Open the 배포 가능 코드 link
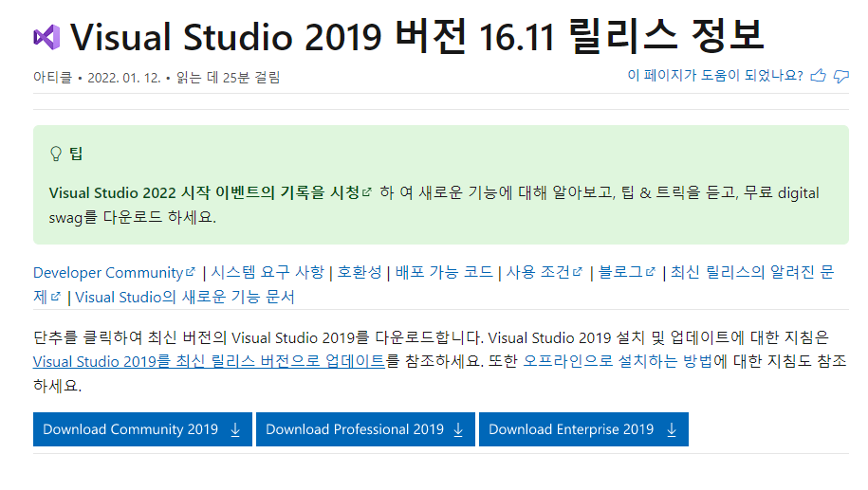This screenshot has width=868, height=490. coord(444,273)
